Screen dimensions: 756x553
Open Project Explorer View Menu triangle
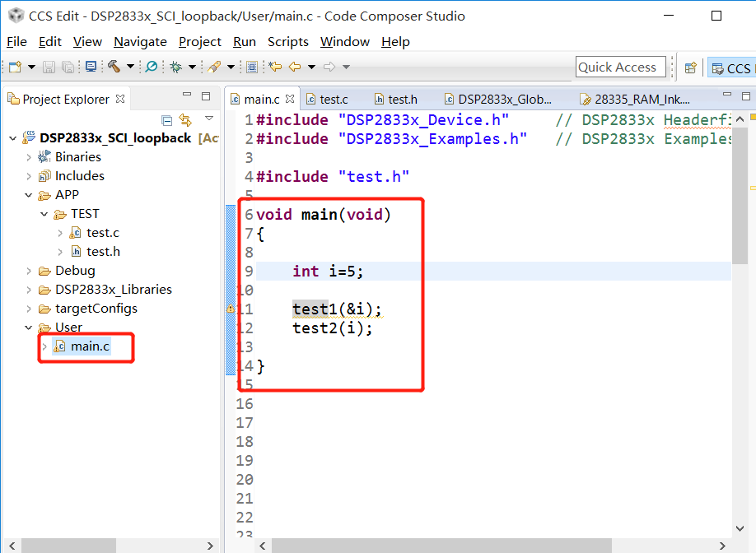209,118
